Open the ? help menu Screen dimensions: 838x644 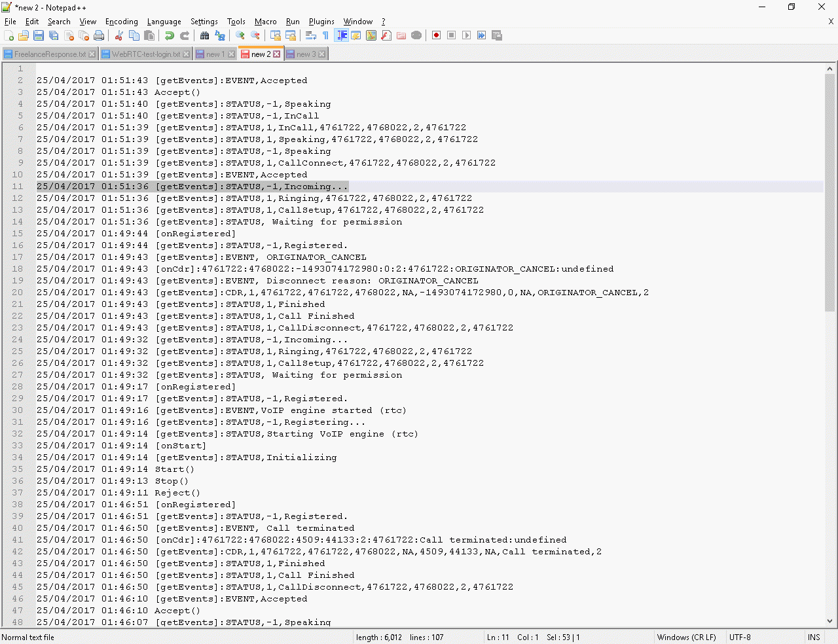(384, 22)
